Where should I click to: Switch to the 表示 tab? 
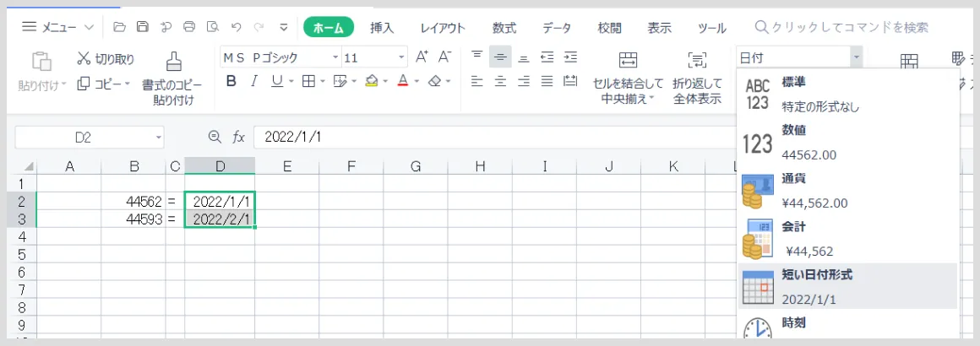tap(659, 28)
